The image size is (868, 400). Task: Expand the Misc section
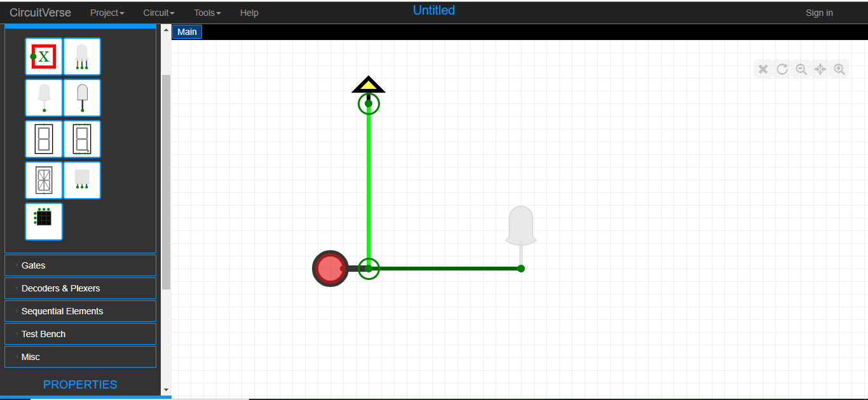[x=80, y=357]
